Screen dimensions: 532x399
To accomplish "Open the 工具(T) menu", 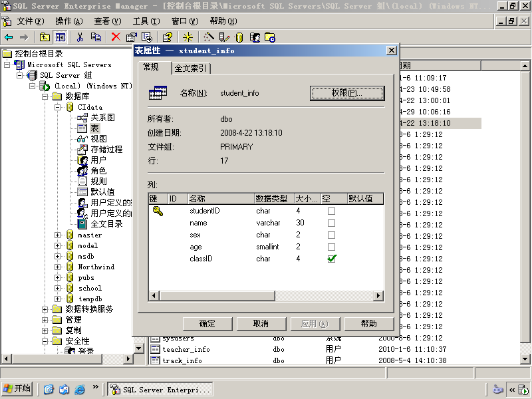I will click(146, 21).
